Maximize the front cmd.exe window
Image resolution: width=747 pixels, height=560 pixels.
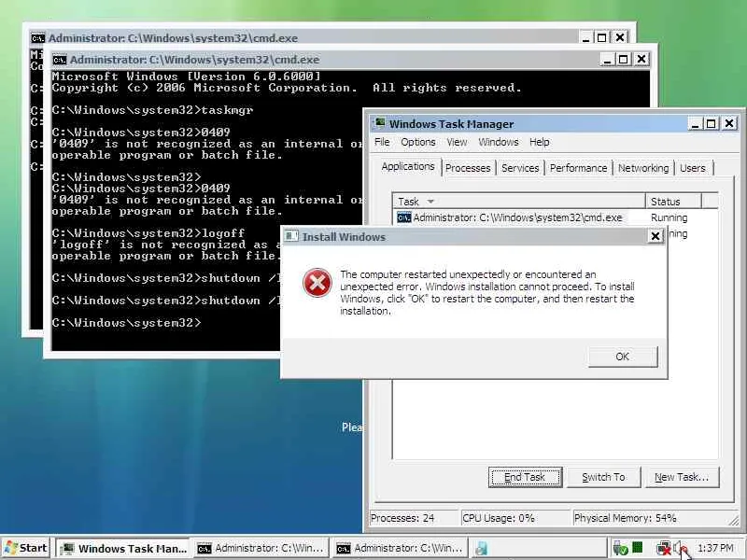[x=623, y=60]
